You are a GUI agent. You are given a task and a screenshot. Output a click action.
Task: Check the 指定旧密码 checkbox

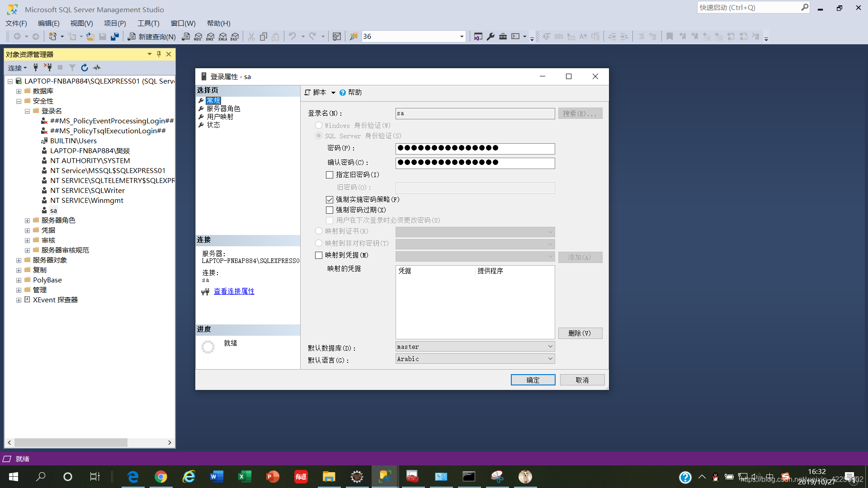tap(330, 175)
